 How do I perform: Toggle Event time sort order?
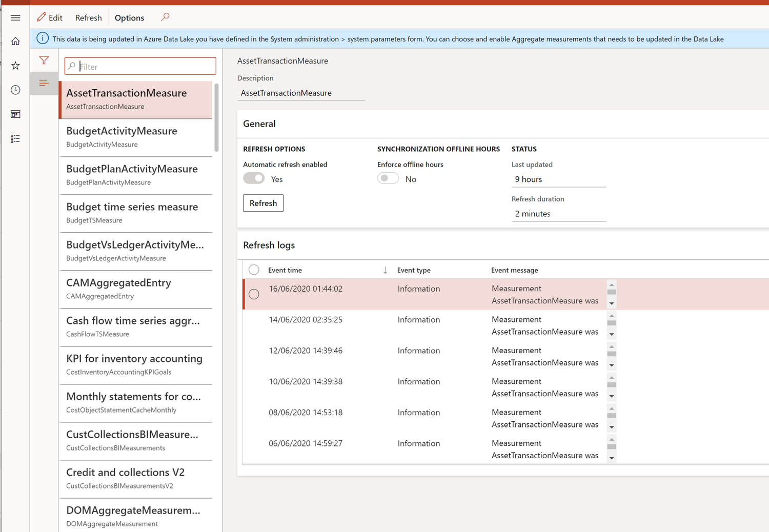(385, 270)
